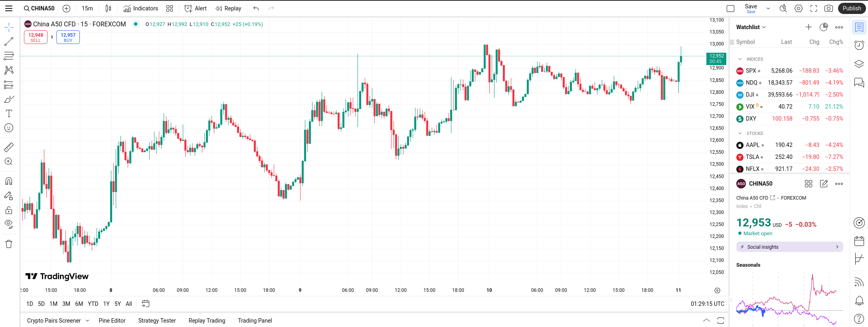The image size is (868, 327).
Task: Open the main hamburger menu
Action: pos(9,8)
